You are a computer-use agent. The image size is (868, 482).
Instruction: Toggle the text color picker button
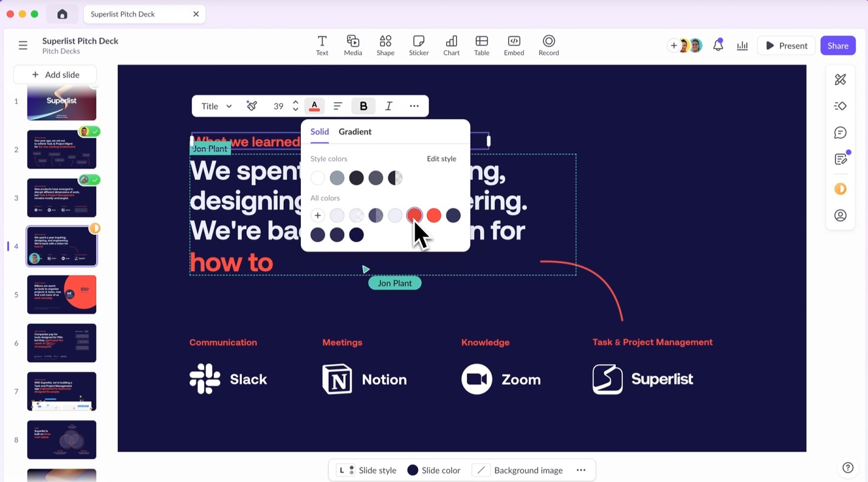click(314, 106)
